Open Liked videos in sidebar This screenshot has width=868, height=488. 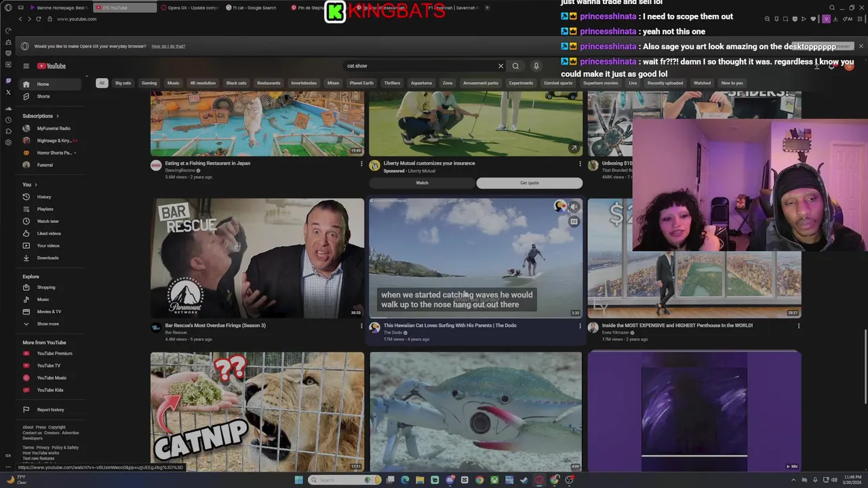coord(52,233)
